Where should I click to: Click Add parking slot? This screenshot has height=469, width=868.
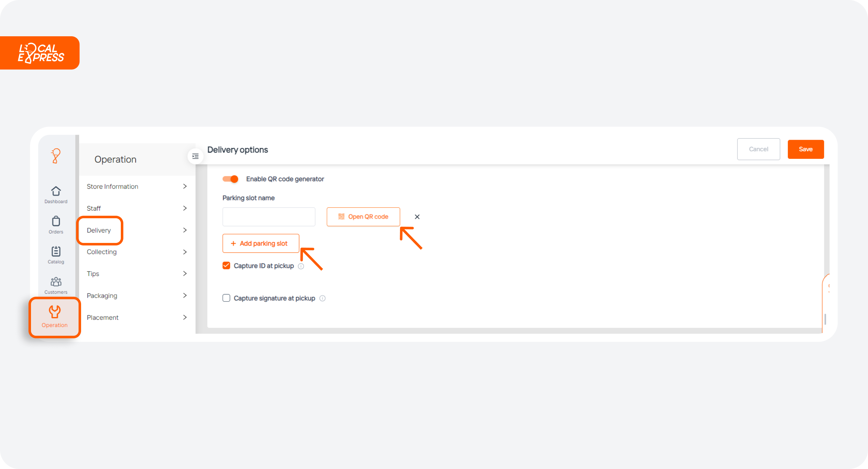(x=260, y=243)
